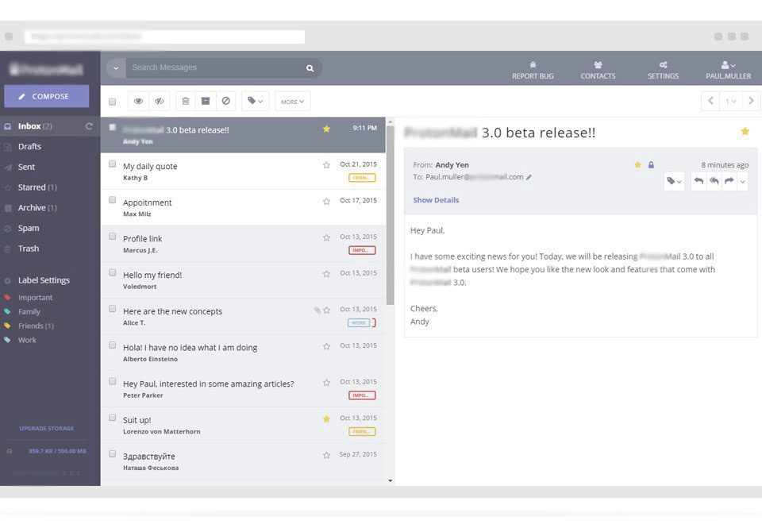Click the FRIEN label on Kathy B message
Screen dimensions: 762x532
362,178
